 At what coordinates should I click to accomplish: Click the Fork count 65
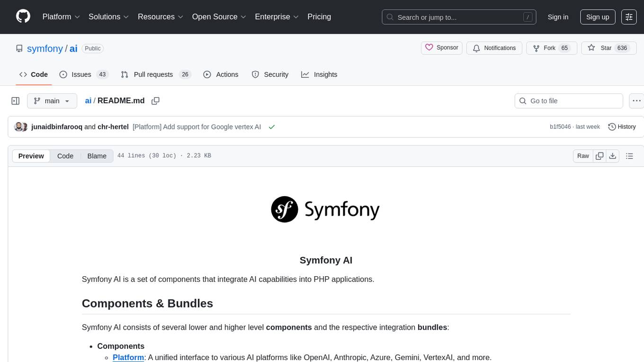(564, 48)
